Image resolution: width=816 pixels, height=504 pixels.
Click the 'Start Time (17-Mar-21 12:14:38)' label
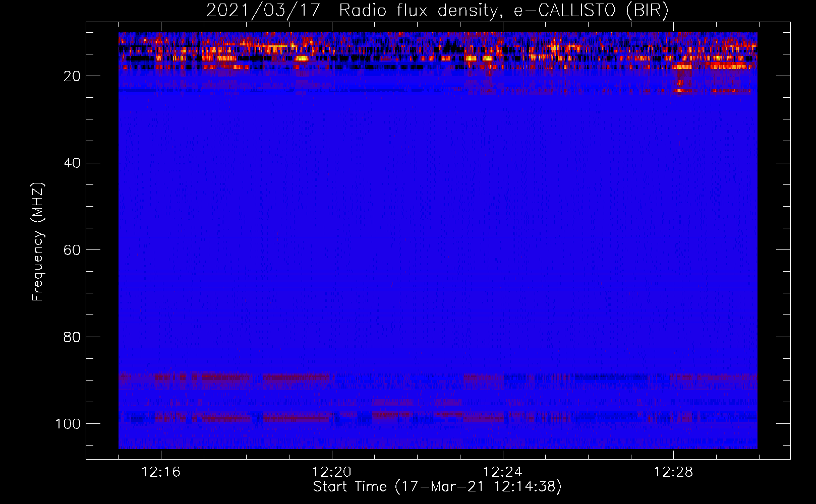pos(437,487)
